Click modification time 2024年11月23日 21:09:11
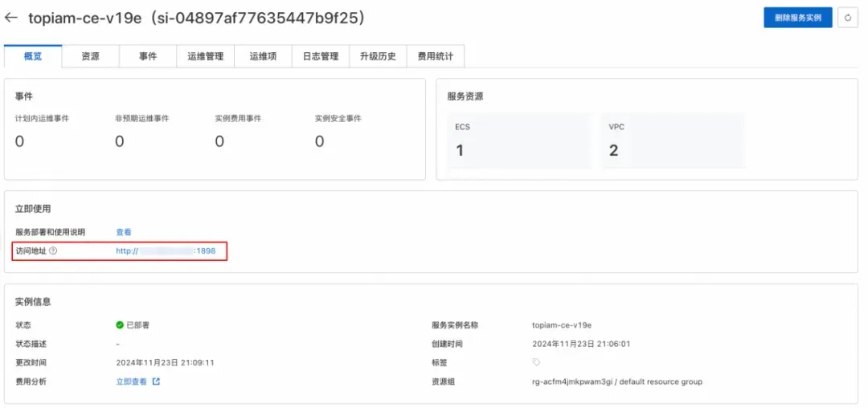 pyautogui.click(x=165, y=363)
